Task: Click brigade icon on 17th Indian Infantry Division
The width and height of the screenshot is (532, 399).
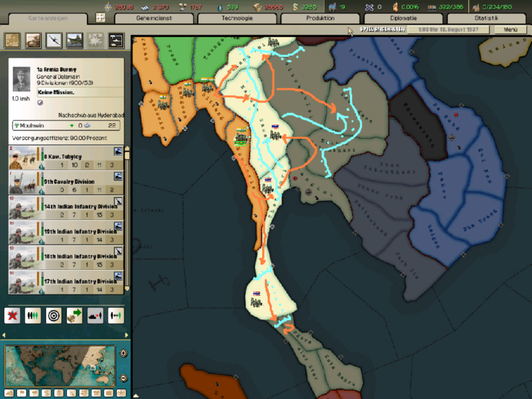Action: pyautogui.click(x=118, y=276)
